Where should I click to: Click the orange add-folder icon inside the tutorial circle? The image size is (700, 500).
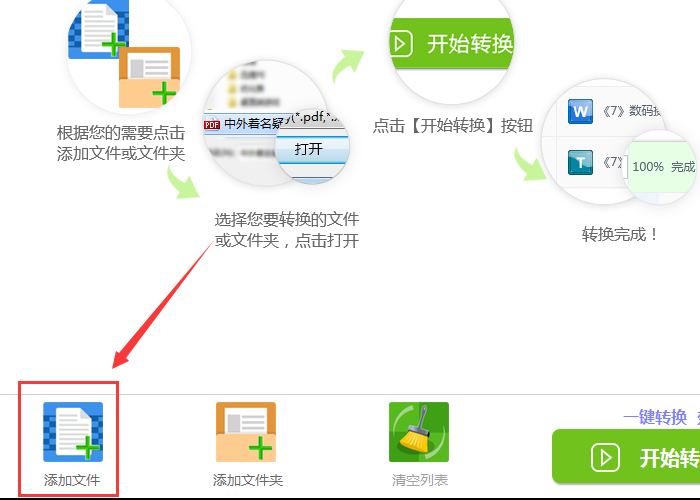coord(150,77)
